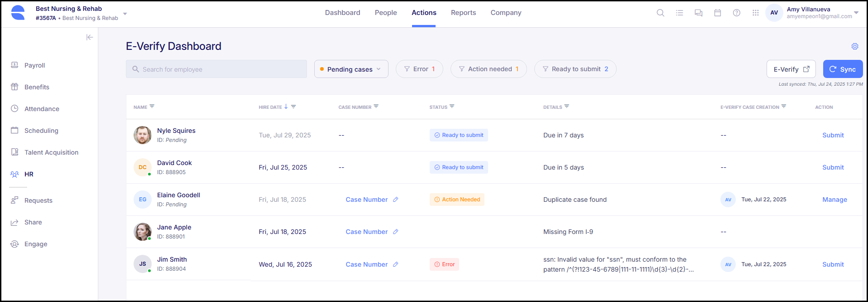The width and height of the screenshot is (868, 302).
Task: Open the apps grid icon
Action: (755, 13)
